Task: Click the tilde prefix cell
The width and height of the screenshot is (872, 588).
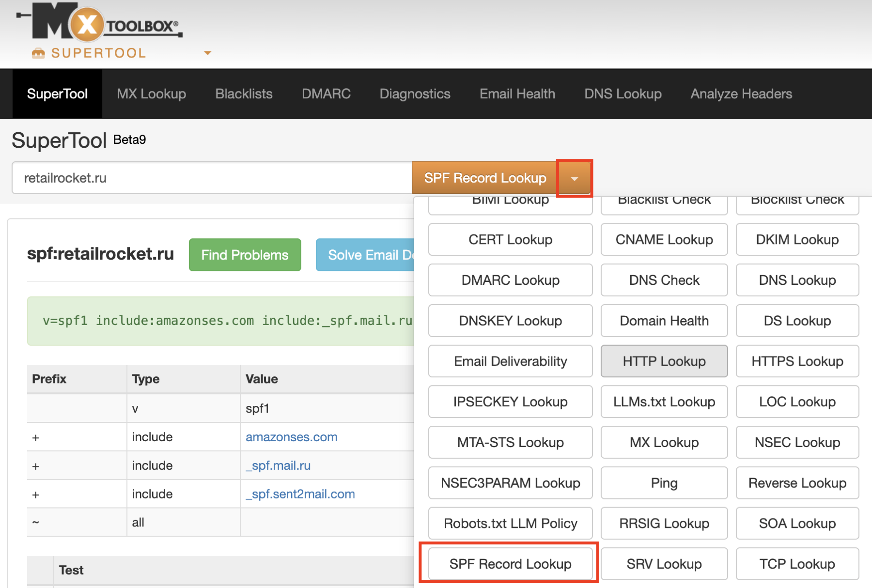Action: point(77,522)
